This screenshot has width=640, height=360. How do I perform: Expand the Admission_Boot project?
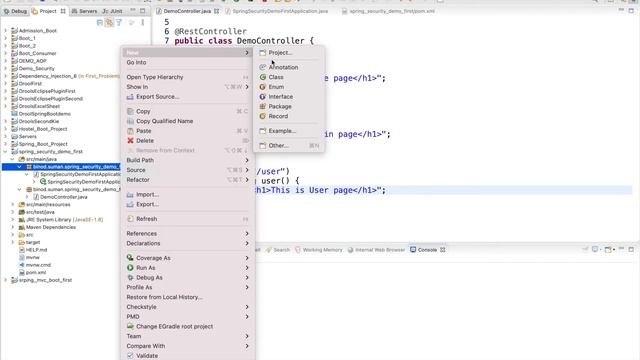point(5,31)
